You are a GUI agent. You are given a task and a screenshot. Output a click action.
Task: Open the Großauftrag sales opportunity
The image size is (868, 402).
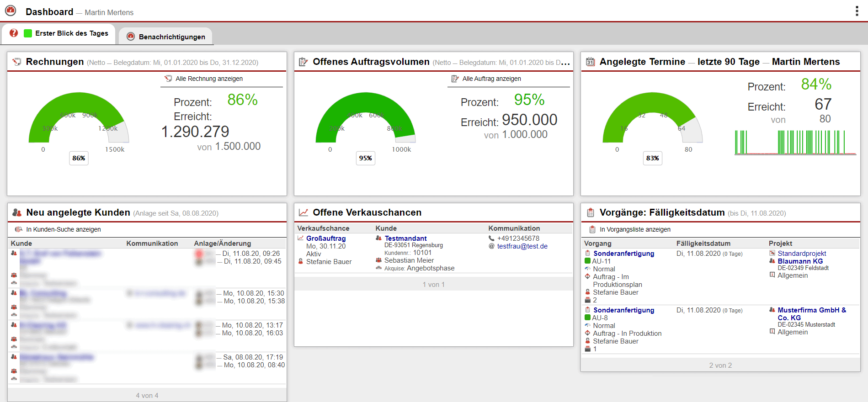[326, 238]
